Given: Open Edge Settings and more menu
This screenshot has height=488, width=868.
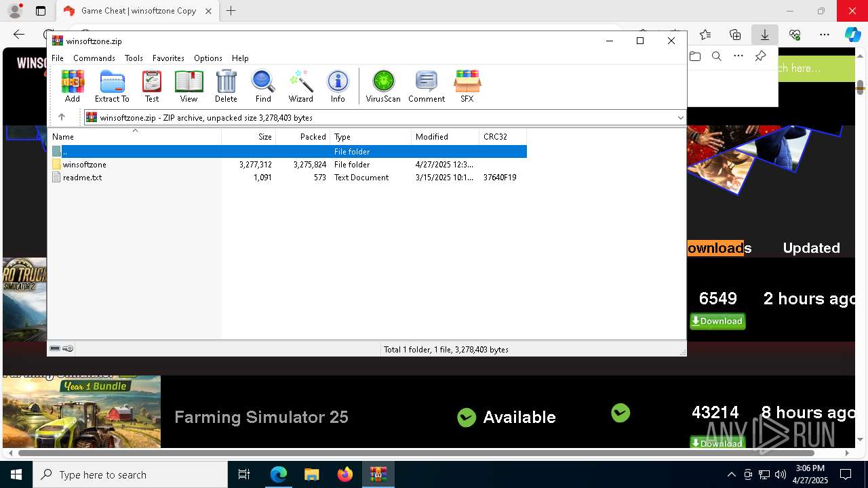Looking at the screenshot, I should tap(825, 35).
